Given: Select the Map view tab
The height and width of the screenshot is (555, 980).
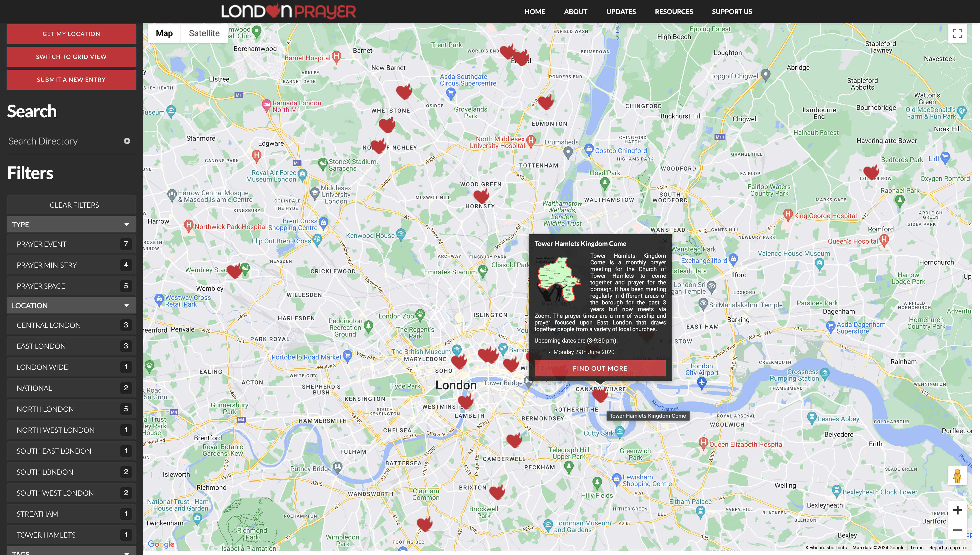Looking at the screenshot, I should click(x=164, y=33).
